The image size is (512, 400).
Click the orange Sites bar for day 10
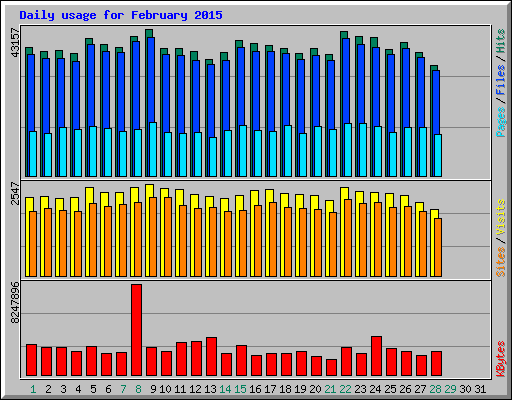pos(168,237)
